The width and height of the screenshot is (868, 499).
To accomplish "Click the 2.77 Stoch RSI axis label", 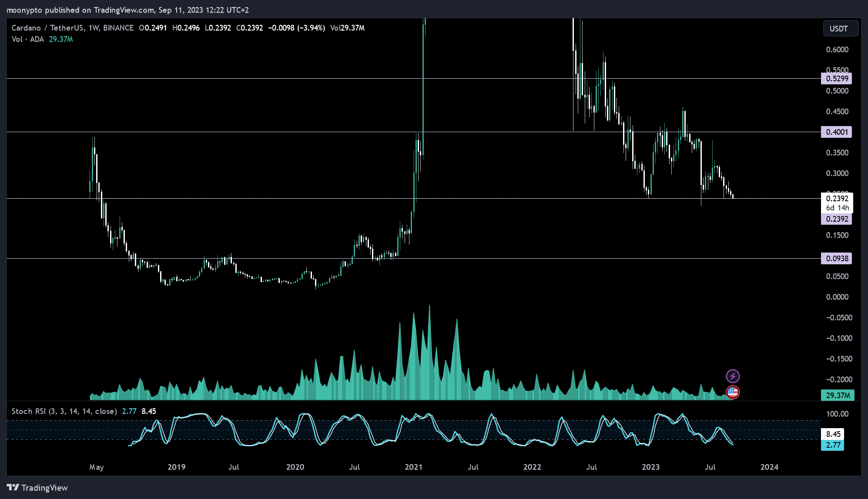I will click(x=832, y=445).
